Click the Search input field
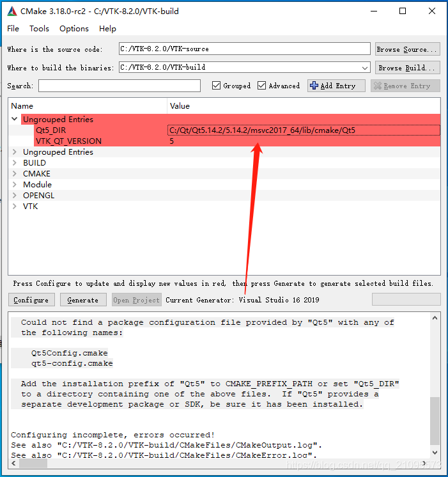Screen dimensions: 448x477 pyautogui.click(x=120, y=86)
